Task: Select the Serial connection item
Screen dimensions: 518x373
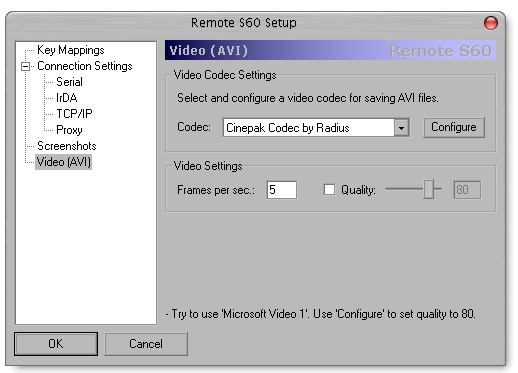Action: pos(69,82)
